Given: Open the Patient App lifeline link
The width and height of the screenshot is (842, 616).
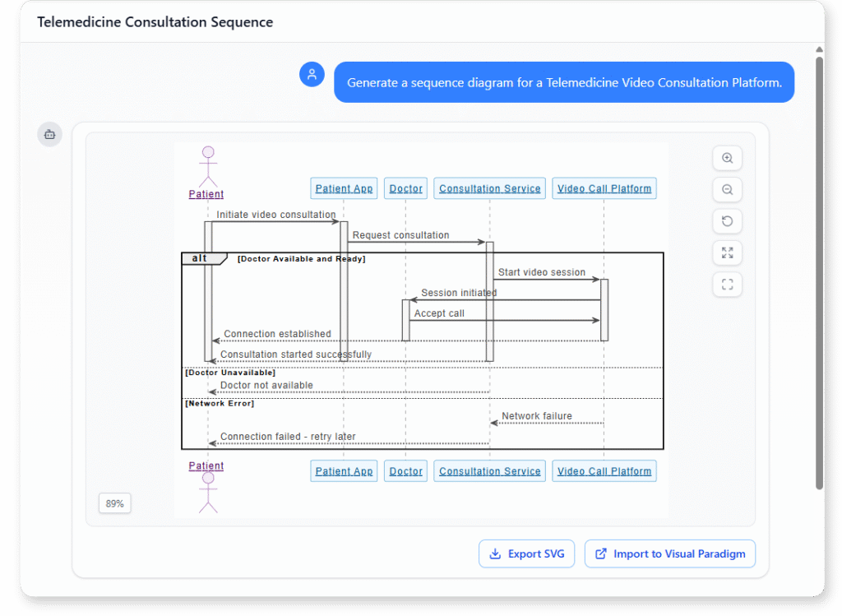Looking at the screenshot, I should click(x=344, y=188).
